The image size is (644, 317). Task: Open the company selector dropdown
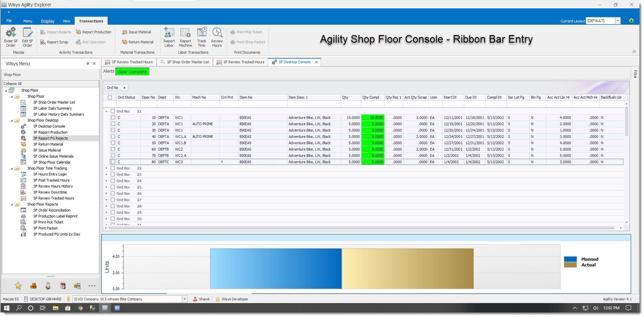(185, 299)
